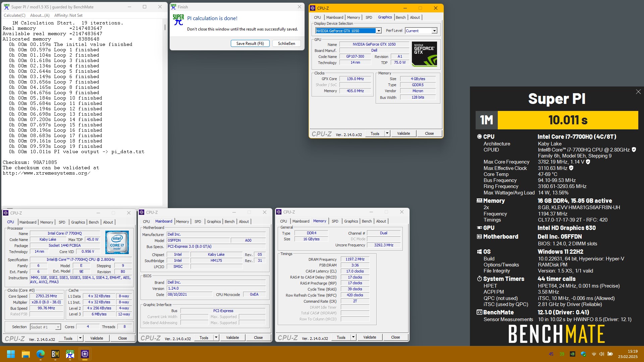Click the BenchMate taskbar icon
This screenshot has width=644, height=362.
(55, 354)
